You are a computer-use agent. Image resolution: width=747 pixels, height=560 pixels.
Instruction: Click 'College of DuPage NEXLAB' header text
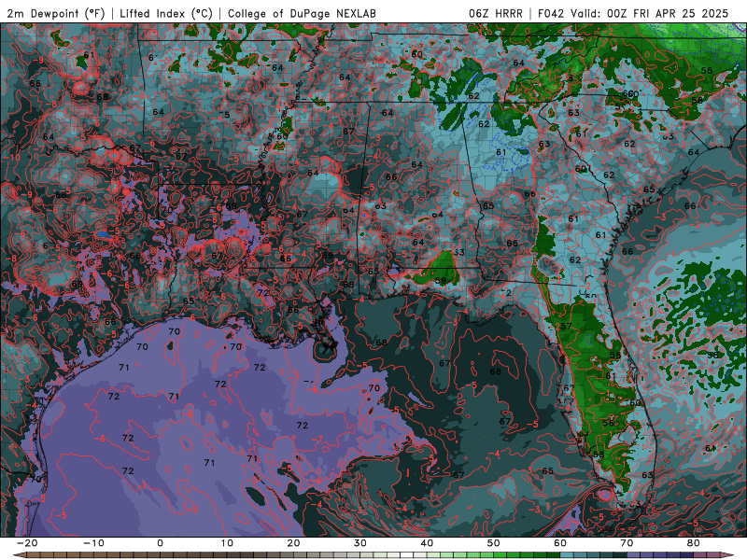[x=302, y=14]
